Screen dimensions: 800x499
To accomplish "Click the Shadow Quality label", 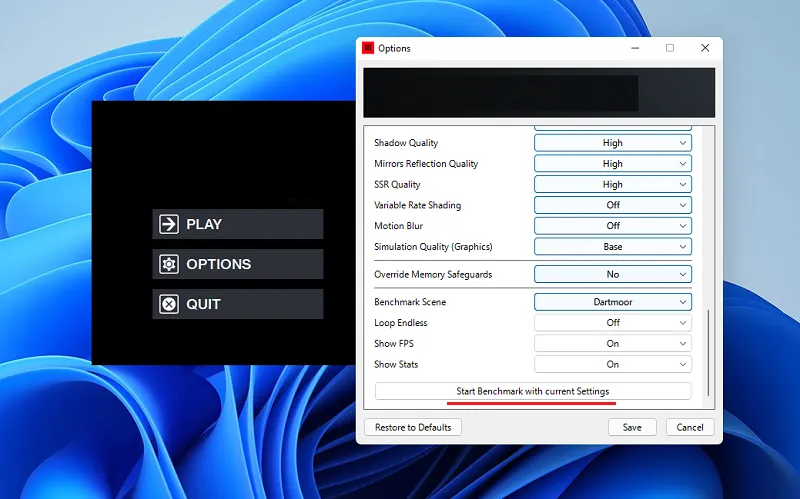I will coord(406,143).
